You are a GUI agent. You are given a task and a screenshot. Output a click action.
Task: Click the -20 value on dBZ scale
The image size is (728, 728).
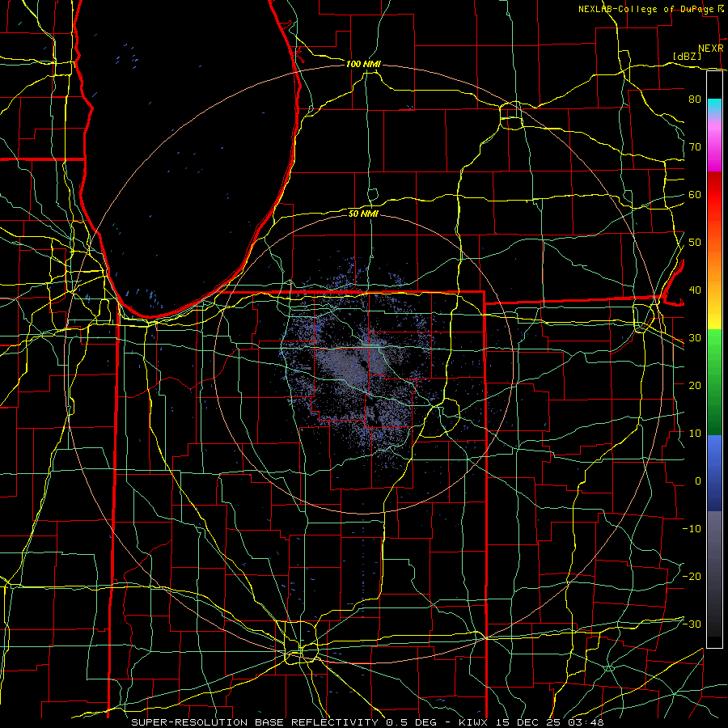point(692,576)
